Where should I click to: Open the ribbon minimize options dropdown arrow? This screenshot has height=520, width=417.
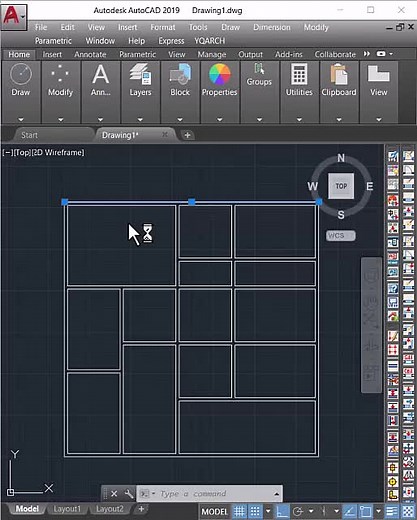click(x=391, y=54)
